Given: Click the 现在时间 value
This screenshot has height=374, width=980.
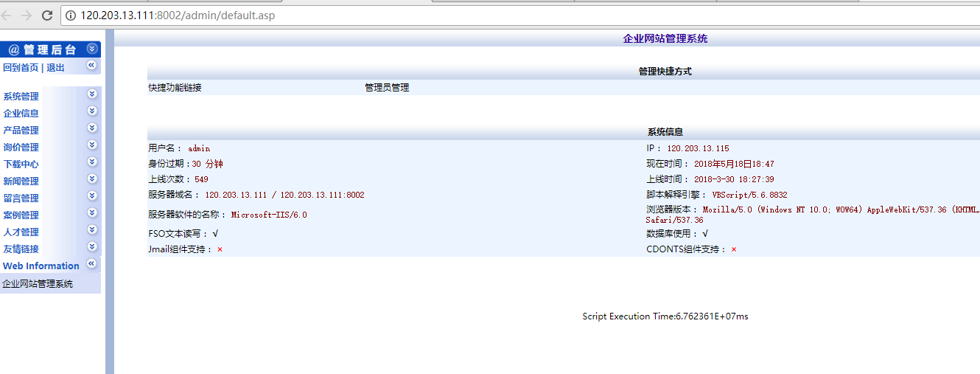Looking at the screenshot, I should point(734,164).
